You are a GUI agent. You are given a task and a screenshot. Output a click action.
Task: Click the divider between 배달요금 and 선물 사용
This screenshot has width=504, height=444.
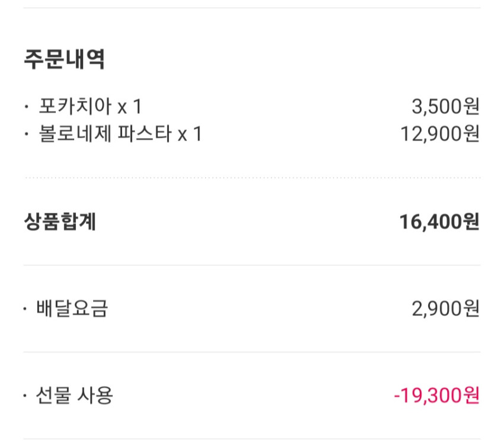coord(252,352)
